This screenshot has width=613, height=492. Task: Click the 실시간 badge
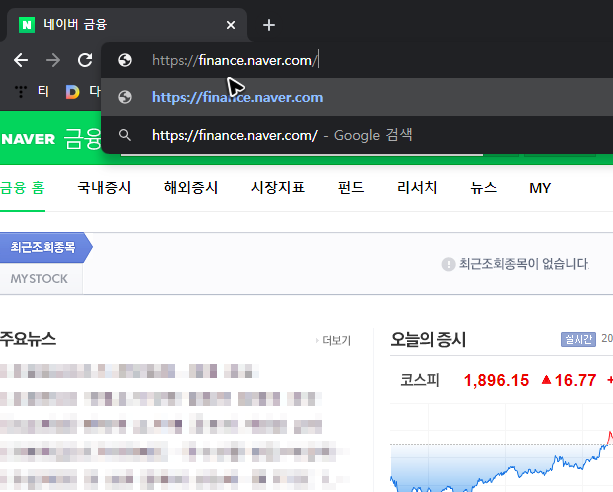coord(578,339)
